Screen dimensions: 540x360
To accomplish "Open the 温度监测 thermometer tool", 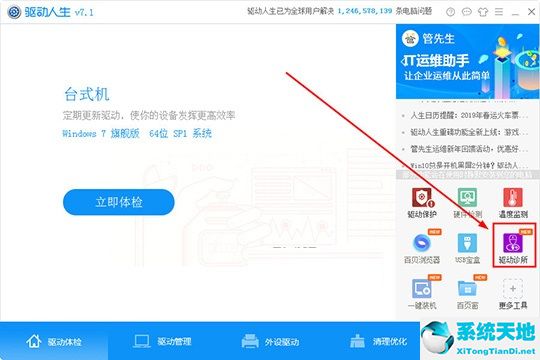I will [513, 203].
